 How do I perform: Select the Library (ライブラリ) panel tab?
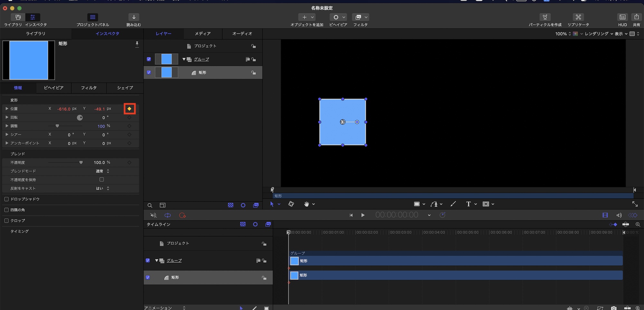point(35,34)
